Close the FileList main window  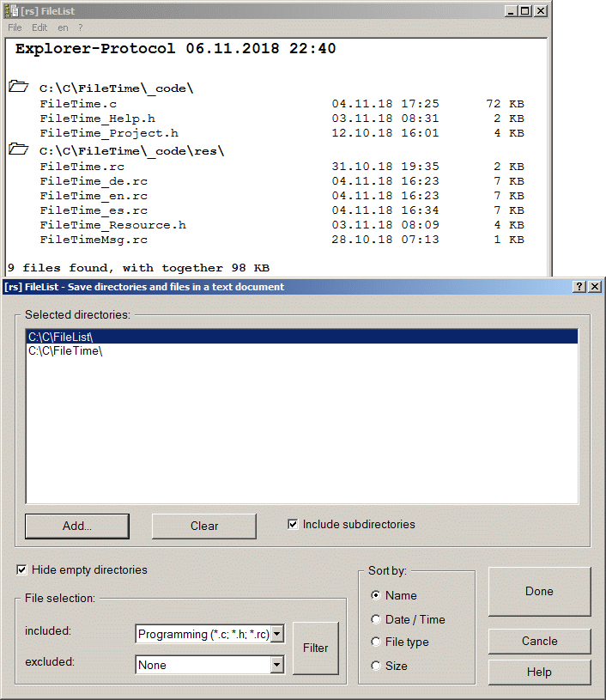coord(541,10)
